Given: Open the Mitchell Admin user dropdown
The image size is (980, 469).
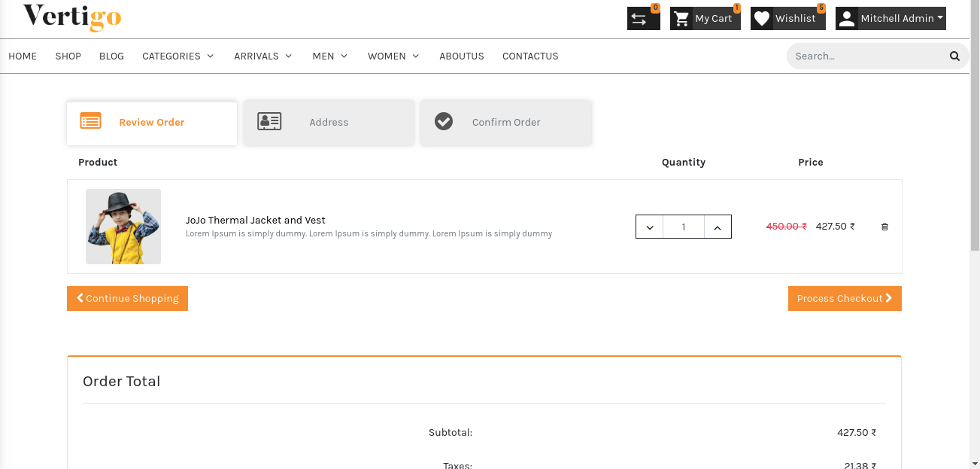Looking at the screenshot, I should click(890, 19).
